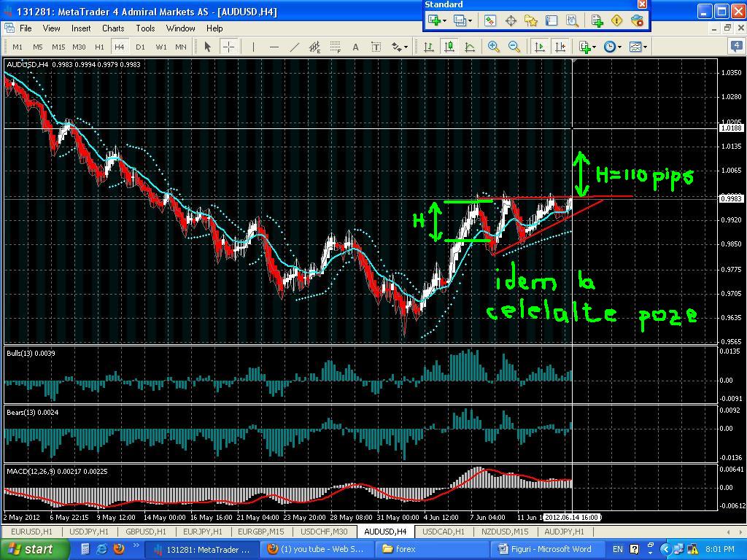Open the Charts menu

[113, 28]
